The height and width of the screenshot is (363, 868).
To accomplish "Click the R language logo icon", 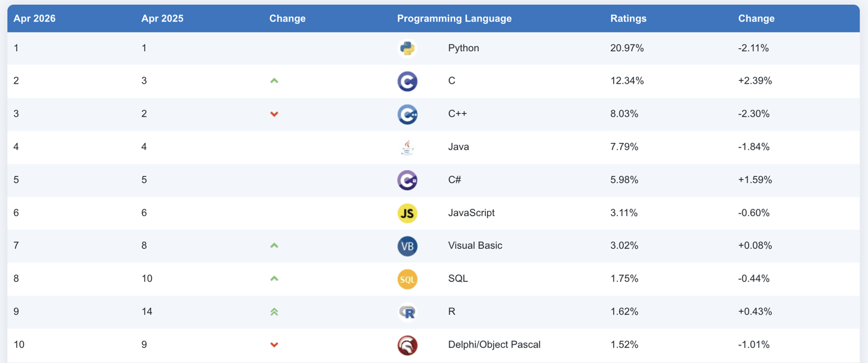I will point(407,312).
